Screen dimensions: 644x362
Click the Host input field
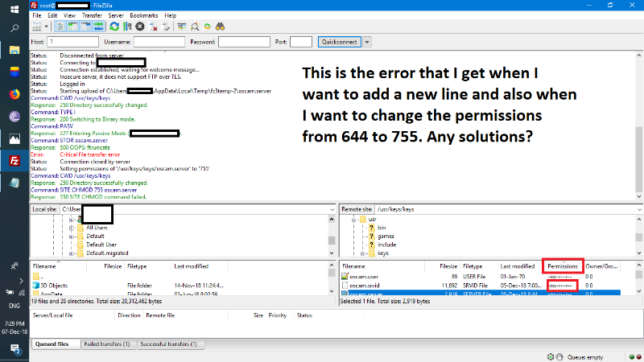(72, 42)
